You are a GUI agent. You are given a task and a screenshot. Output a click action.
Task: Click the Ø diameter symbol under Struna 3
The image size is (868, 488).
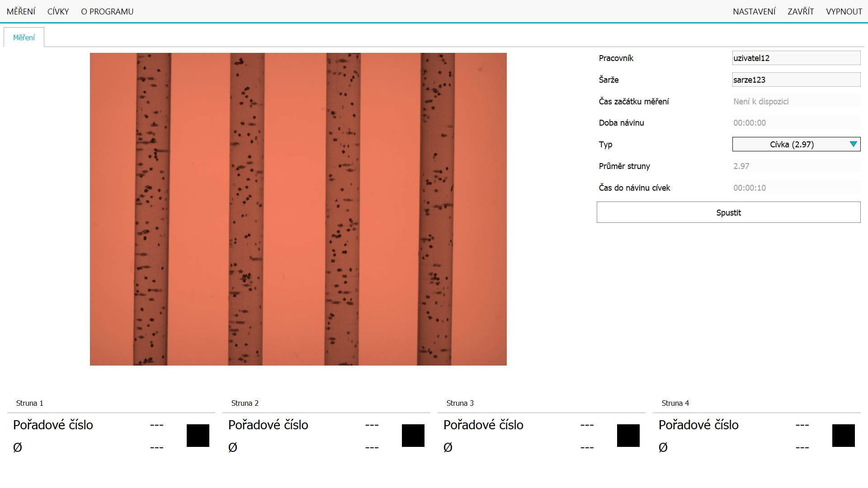[448, 447]
